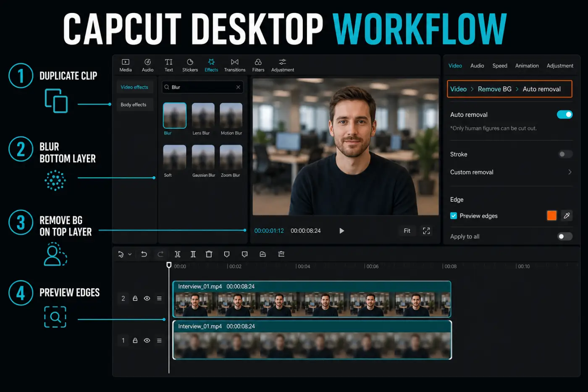This screenshot has height=392, width=588.
Task: Select the Effects panel icon
Action: click(211, 62)
